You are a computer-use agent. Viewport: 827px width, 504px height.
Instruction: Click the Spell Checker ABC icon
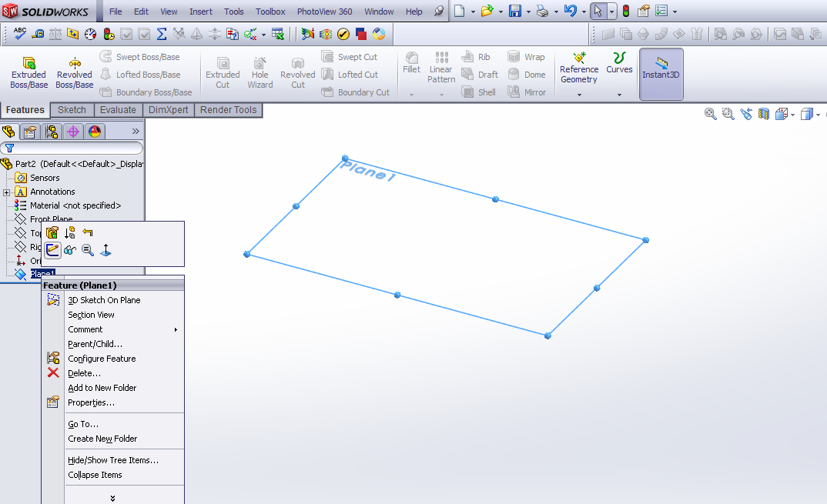[20, 35]
